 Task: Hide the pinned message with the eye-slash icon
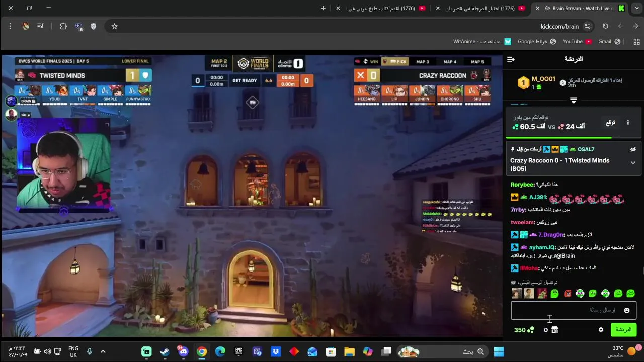click(633, 149)
